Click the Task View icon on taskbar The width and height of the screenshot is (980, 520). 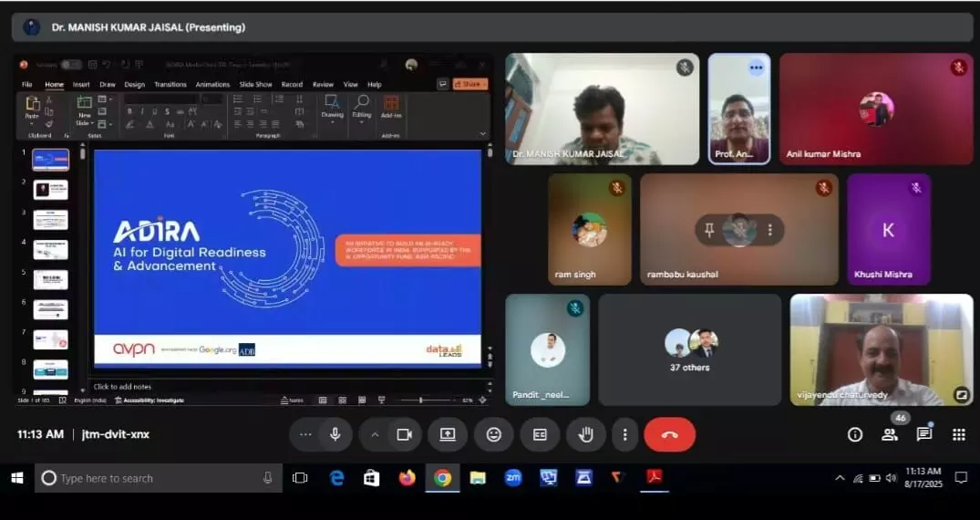click(x=300, y=478)
